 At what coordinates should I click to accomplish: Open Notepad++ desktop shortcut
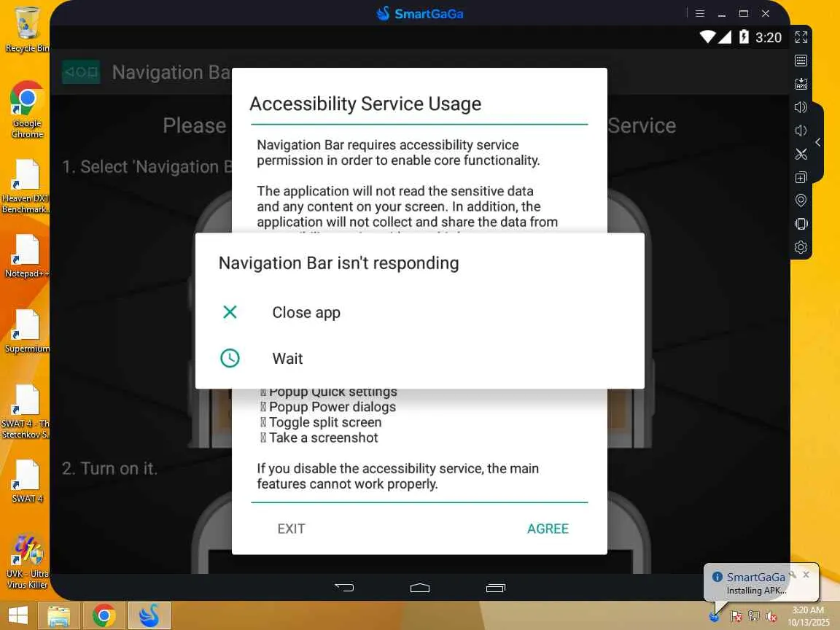pyautogui.click(x=26, y=256)
